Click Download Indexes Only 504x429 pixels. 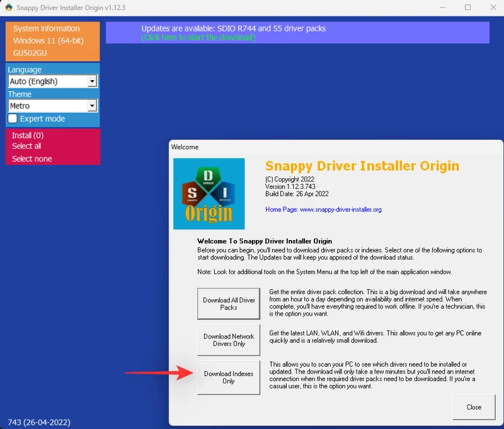click(x=229, y=376)
